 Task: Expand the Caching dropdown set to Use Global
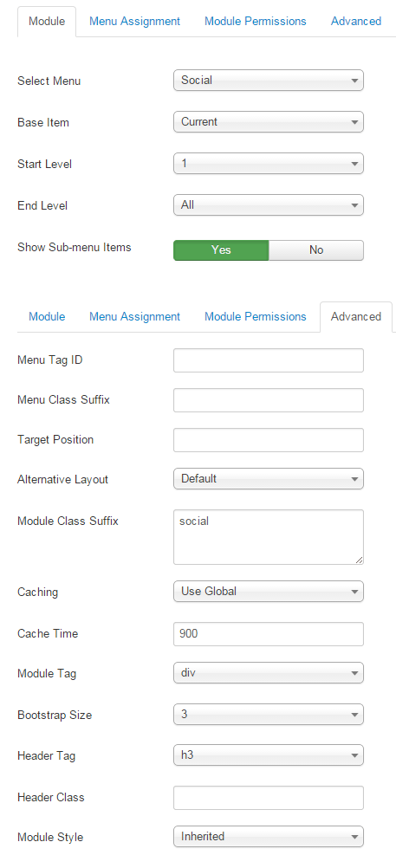269,591
